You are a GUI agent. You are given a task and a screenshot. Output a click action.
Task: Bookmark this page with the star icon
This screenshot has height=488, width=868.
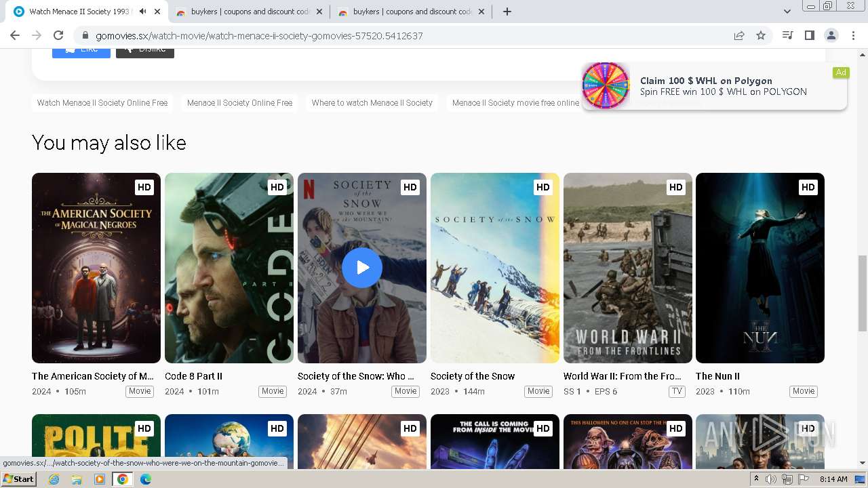pos(761,36)
